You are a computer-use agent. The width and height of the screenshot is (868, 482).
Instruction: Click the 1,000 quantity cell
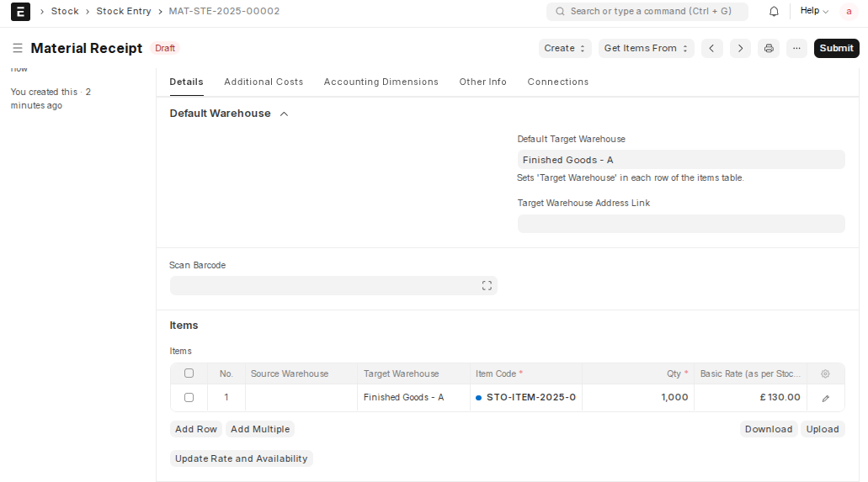coord(637,397)
